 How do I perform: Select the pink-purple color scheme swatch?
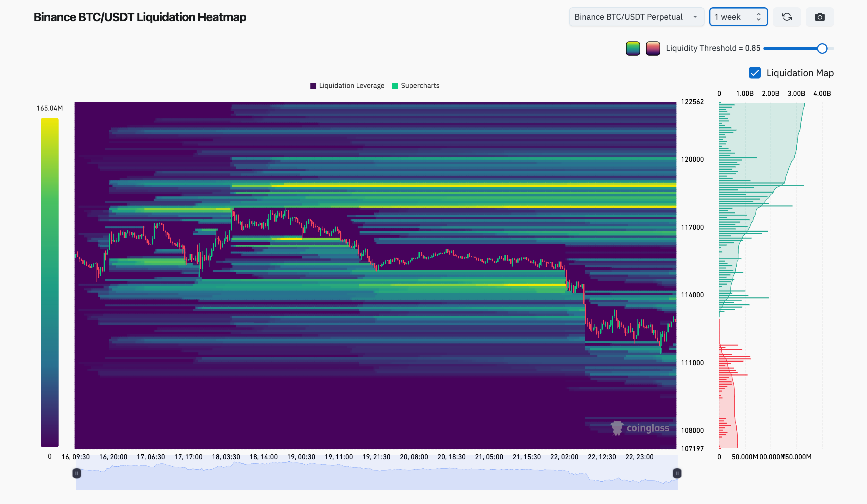(x=653, y=49)
